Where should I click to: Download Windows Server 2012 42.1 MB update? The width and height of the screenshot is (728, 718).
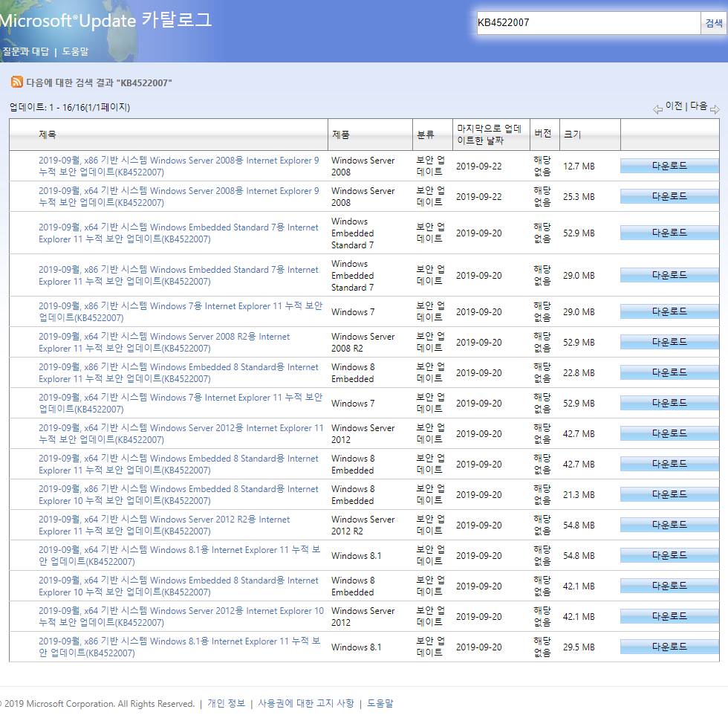669,616
